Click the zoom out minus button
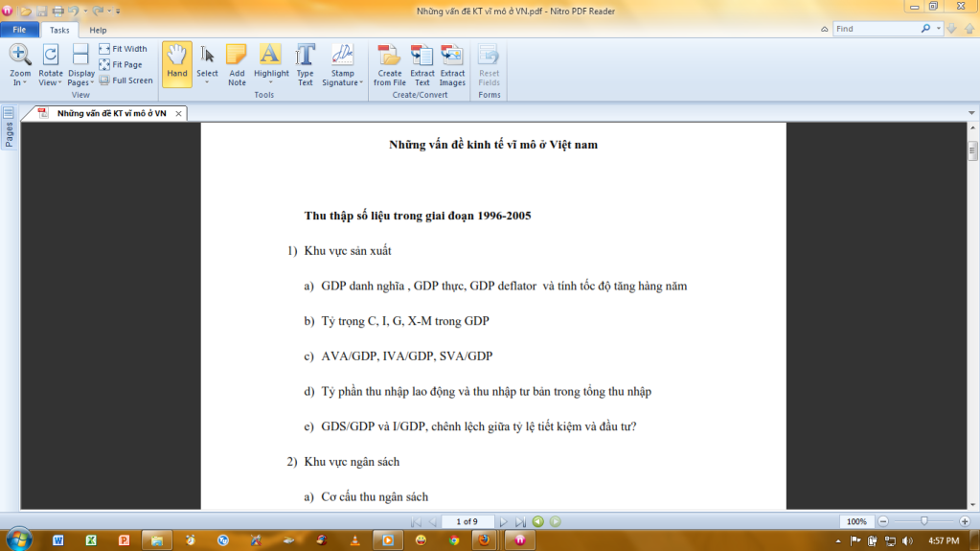Viewport: 980px width, 551px height. coord(883,521)
